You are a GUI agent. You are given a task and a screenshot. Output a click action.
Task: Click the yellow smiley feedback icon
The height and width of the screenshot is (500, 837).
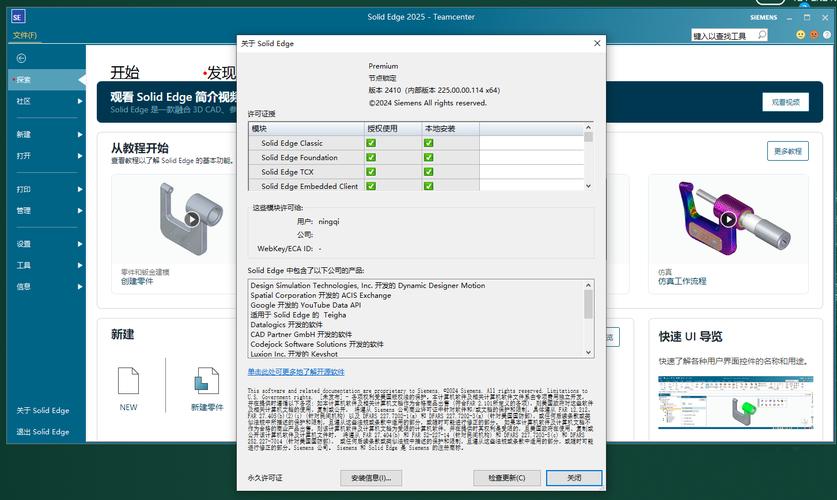click(800, 35)
